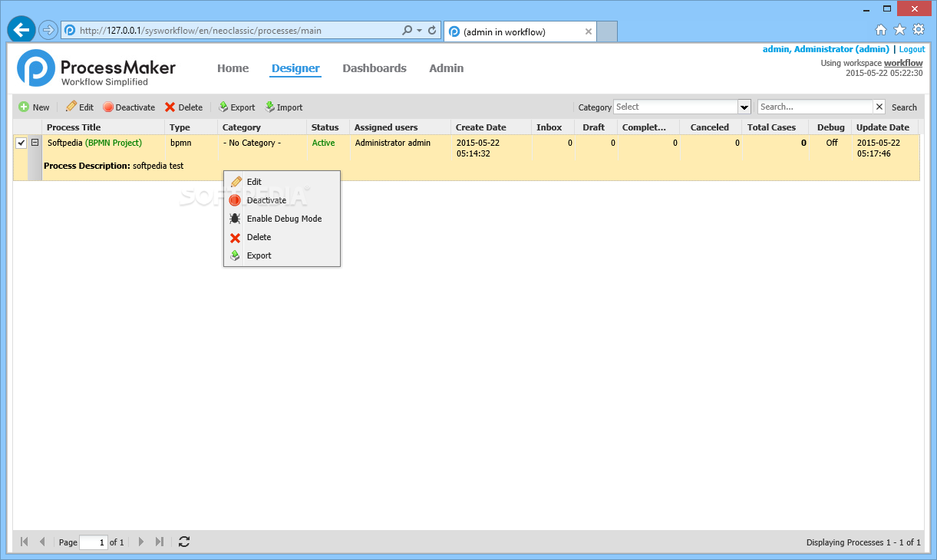The image size is (937, 560).
Task: Click the browser Back arrow button
Action: [x=21, y=30]
